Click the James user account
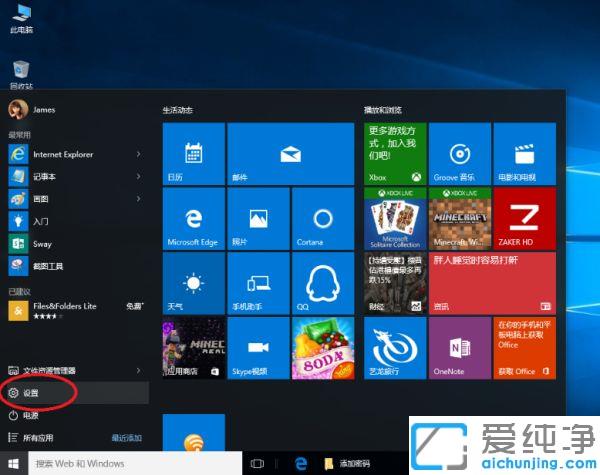This screenshot has height=475, width=600. 32,109
